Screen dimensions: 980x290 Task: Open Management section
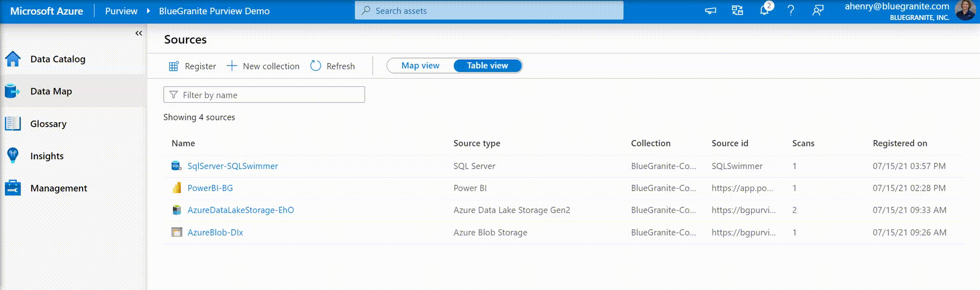pyautogui.click(x=59, y=188)
